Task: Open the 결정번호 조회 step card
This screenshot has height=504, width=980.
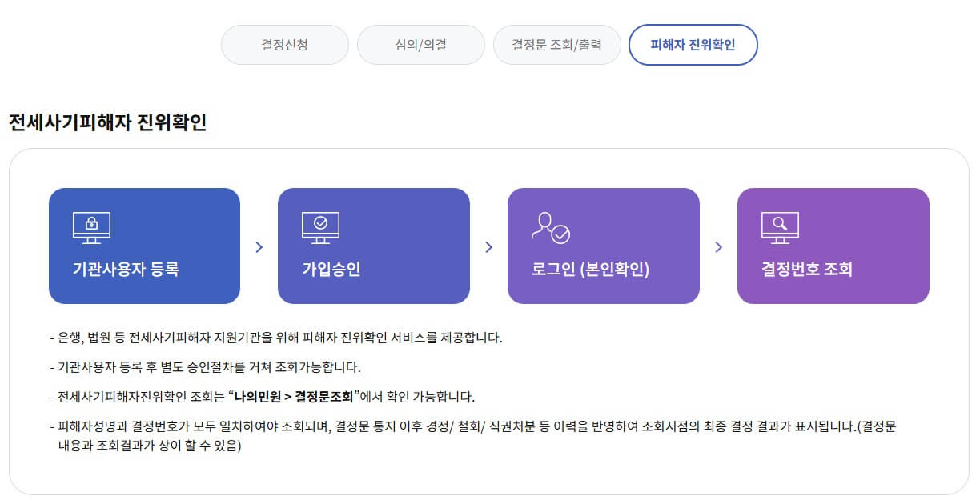Action: (x=833, y=246)
